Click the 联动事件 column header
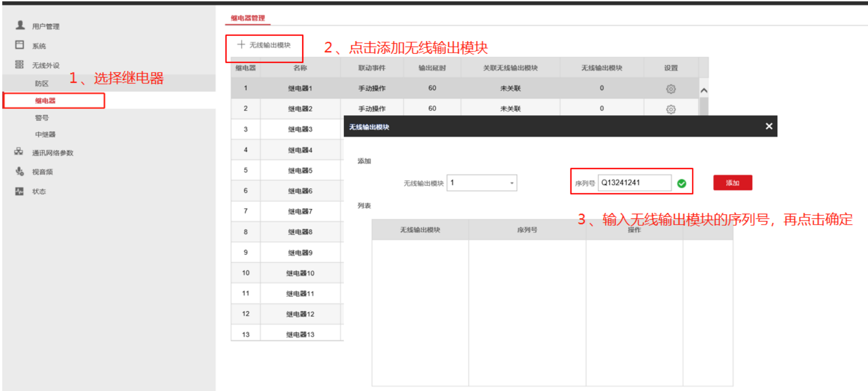Image resolution: width=868 pixels, height=391 pixels. pos(372,68)
